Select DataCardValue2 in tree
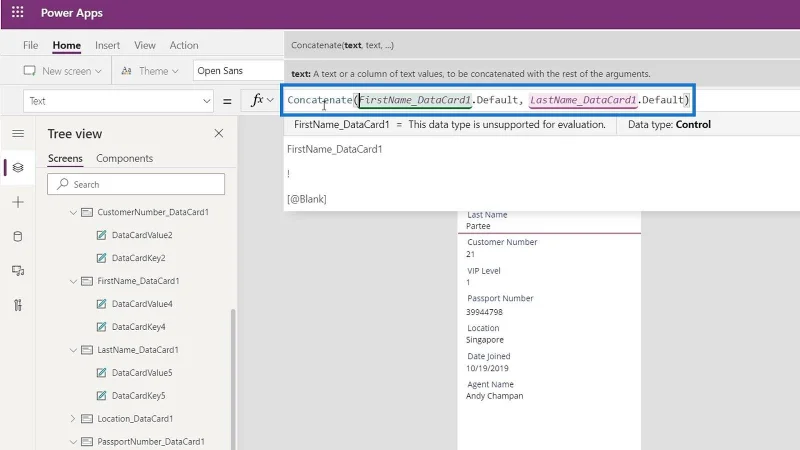Viewport: 800px width, 450px height. click(142, 235)
